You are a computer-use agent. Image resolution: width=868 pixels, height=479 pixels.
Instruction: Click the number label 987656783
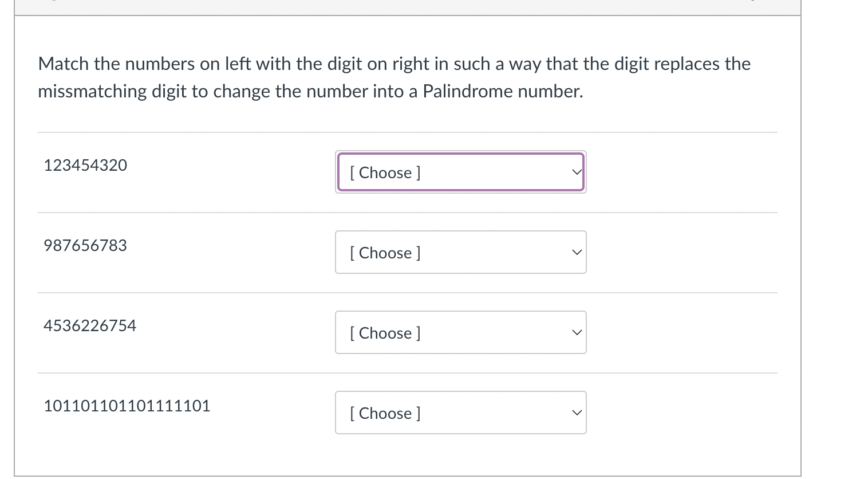(85, 245)
